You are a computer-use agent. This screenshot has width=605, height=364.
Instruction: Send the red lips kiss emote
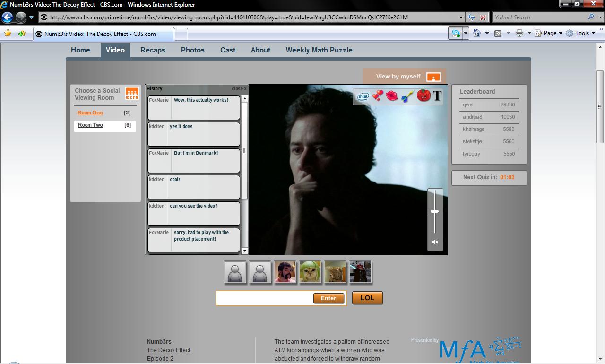click(x=392, y=96)
